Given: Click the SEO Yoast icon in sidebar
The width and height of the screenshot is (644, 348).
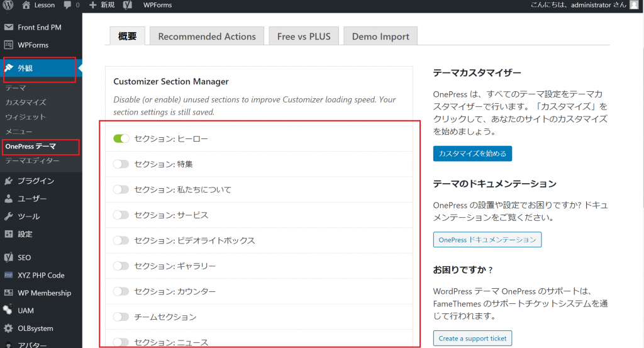Looking at the screenshot, I should (9, 257).
